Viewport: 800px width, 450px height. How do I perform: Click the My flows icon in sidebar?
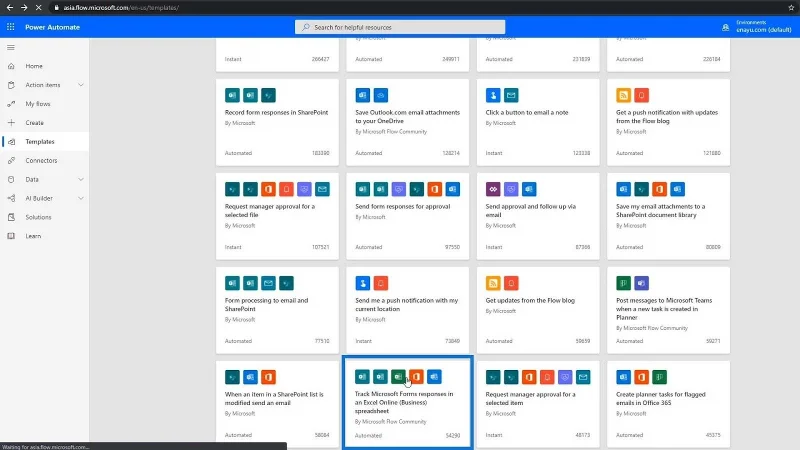11,104
